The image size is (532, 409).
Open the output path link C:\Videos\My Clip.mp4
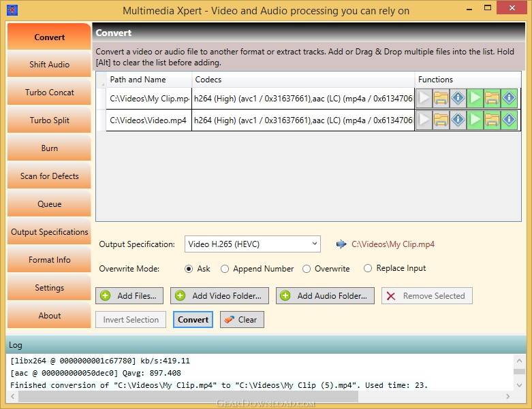393,244
